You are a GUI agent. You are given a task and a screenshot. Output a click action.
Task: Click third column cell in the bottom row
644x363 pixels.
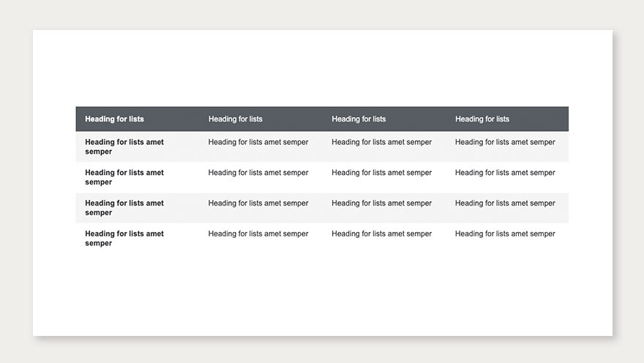click(x=381, y=234)
